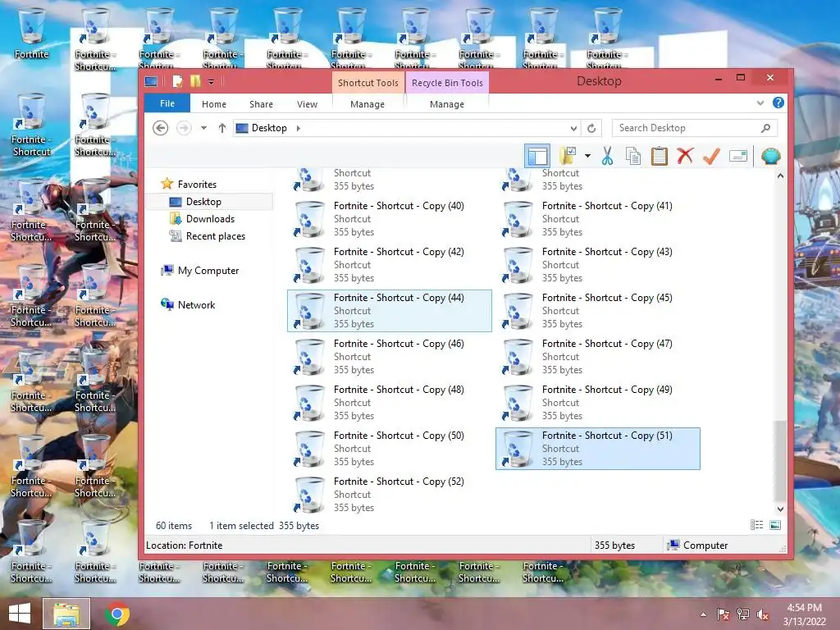
Task: Open the Windows Start button
Action: [x=20, y=614]
